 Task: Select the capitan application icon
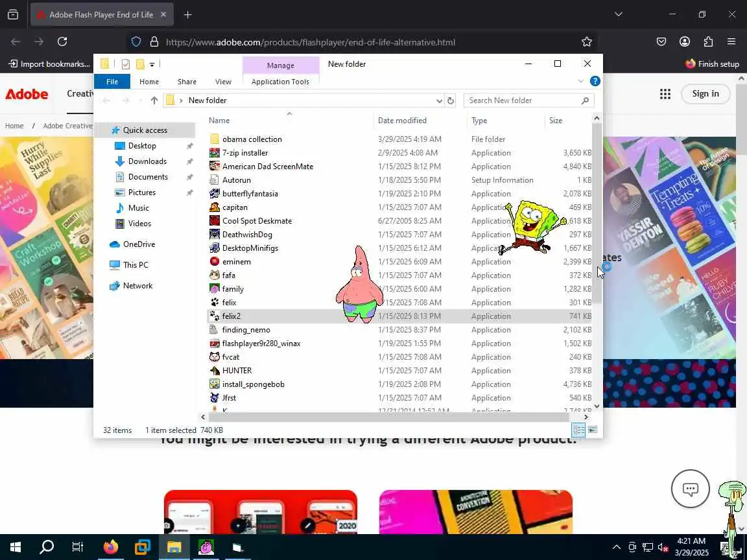coord(215,207)
